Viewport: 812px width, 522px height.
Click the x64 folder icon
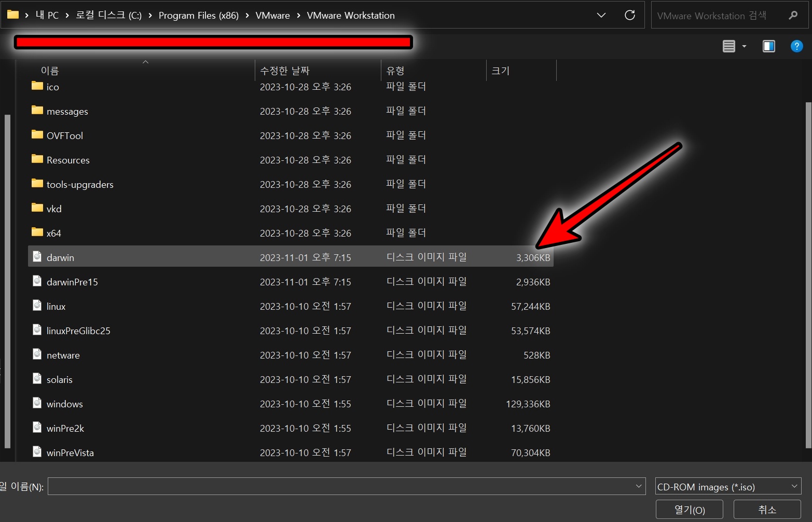coord(37,232)
